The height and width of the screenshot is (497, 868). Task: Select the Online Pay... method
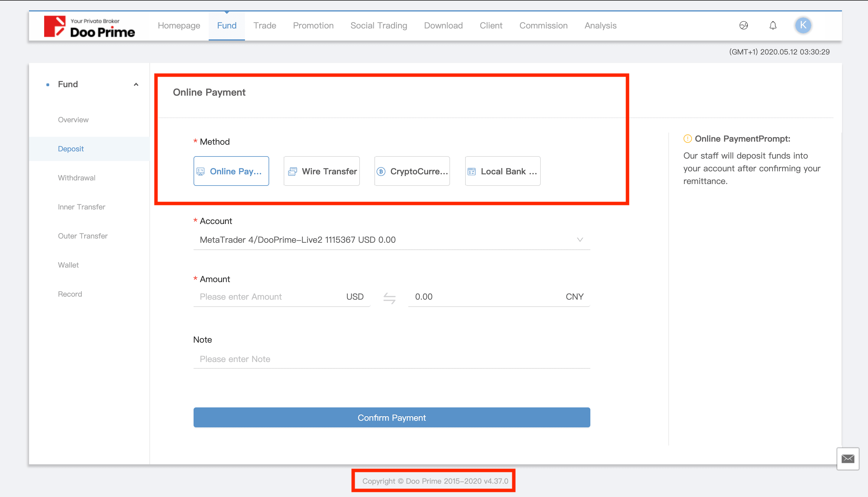click(231, 171)
